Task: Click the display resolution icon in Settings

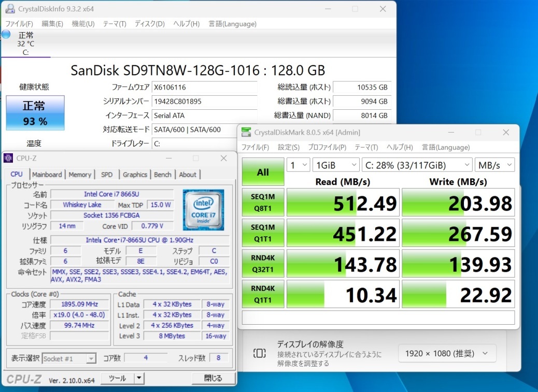Action: pos(259,353)
